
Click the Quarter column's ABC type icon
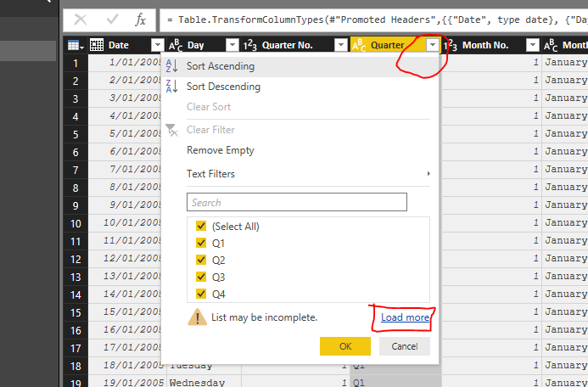(359, 45)
